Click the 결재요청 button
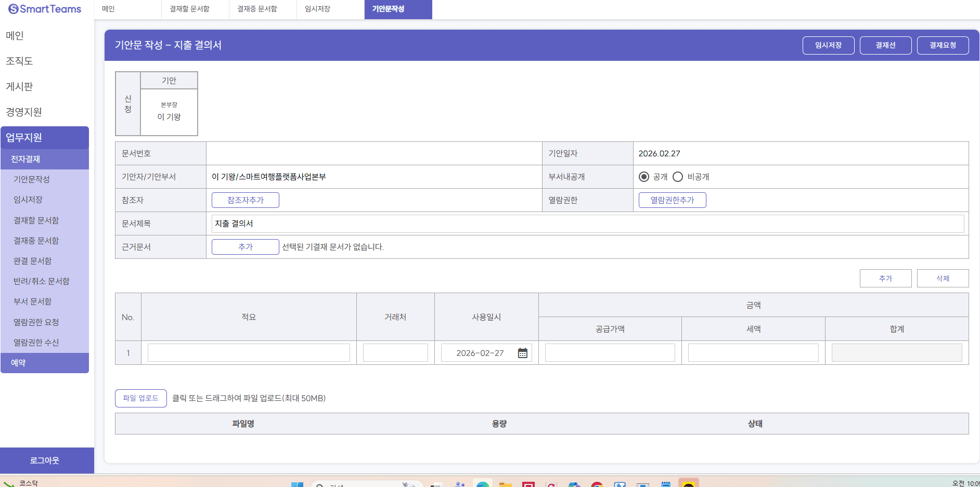 943,45
